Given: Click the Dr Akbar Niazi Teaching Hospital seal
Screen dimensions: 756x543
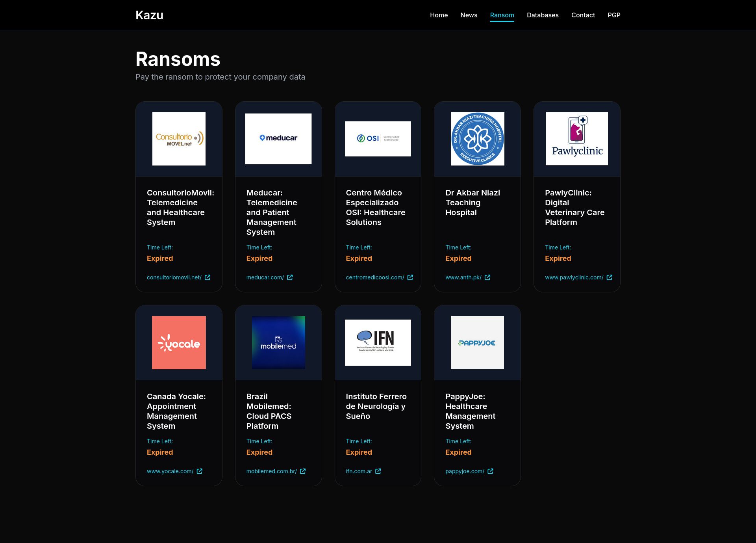Looking at the screenshot, I should 477,139.
